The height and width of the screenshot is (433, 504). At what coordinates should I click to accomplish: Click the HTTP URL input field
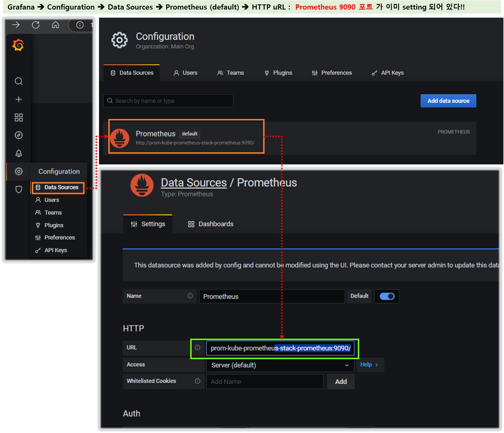[280, 348]
